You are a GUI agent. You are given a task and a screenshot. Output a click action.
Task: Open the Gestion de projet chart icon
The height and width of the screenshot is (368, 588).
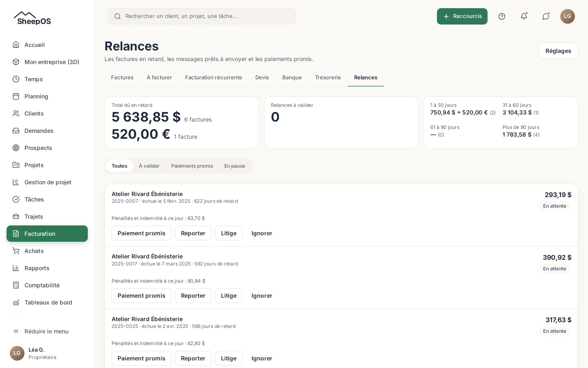(16, 182)
